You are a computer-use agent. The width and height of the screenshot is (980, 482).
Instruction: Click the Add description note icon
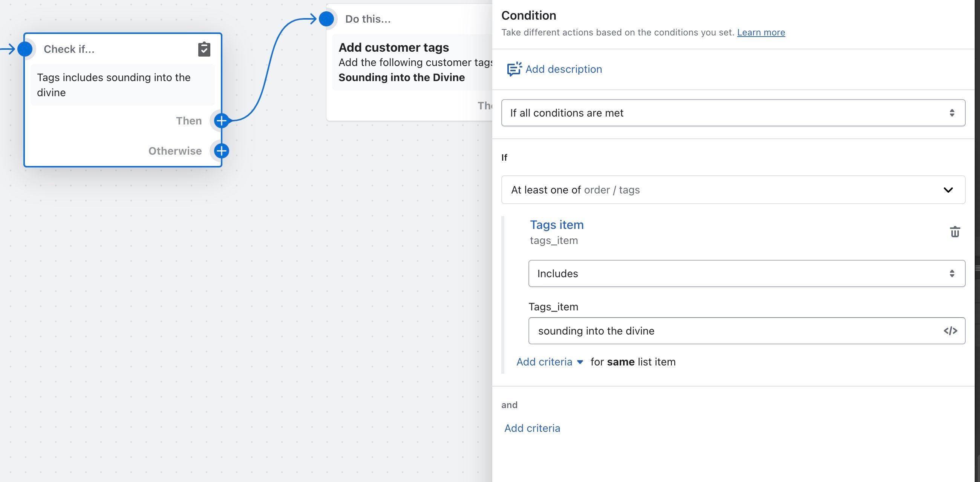(514, 69)
